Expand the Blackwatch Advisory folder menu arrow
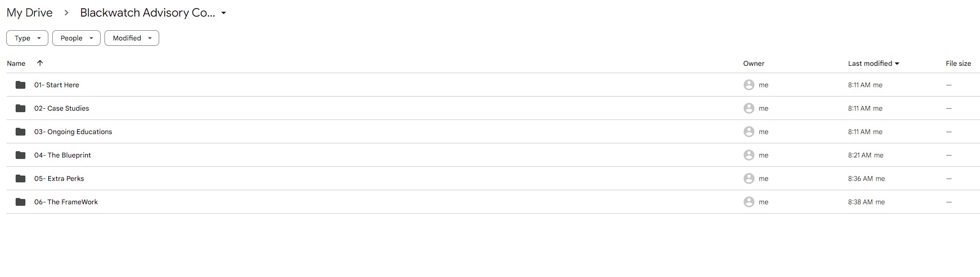980x277 pixels. 224,13
